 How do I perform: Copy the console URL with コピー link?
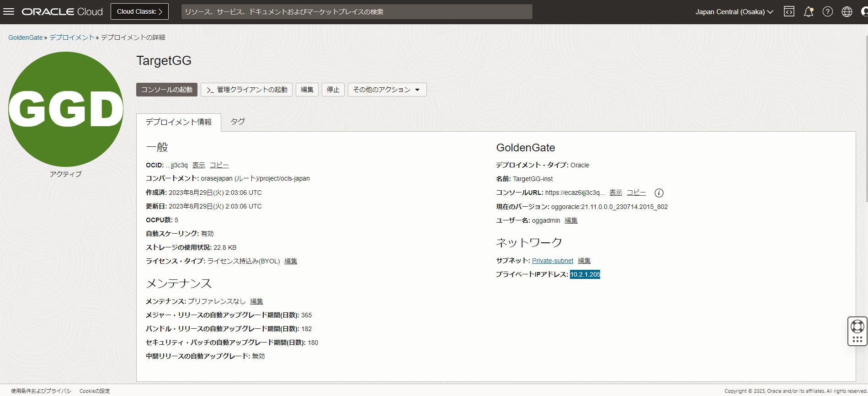click(x=636, y=193)
